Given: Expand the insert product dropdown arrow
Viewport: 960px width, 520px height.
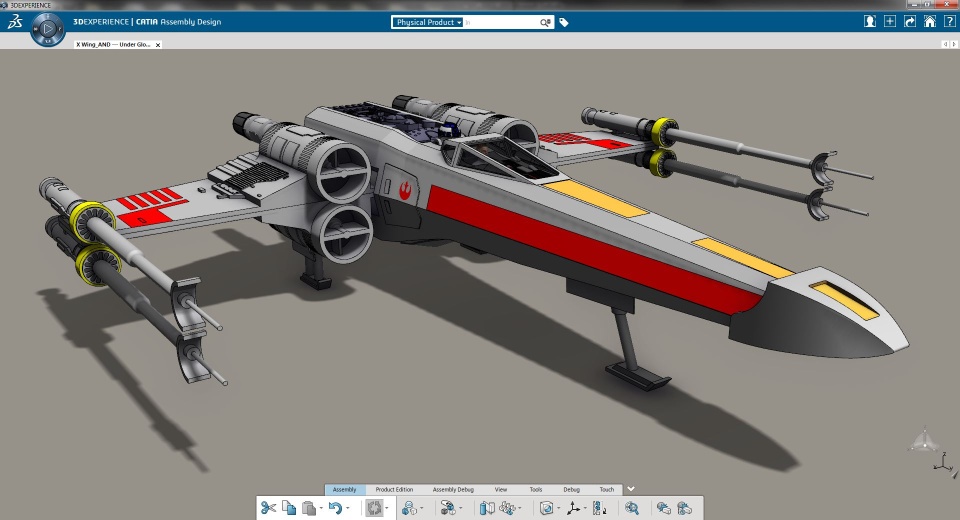Looking at the screenshot, I should [421, 508].
